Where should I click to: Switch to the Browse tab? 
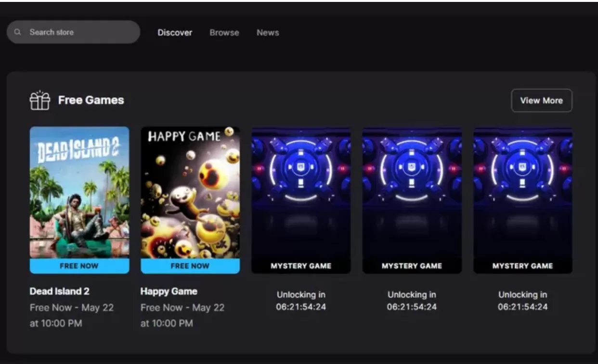[224, 32]
